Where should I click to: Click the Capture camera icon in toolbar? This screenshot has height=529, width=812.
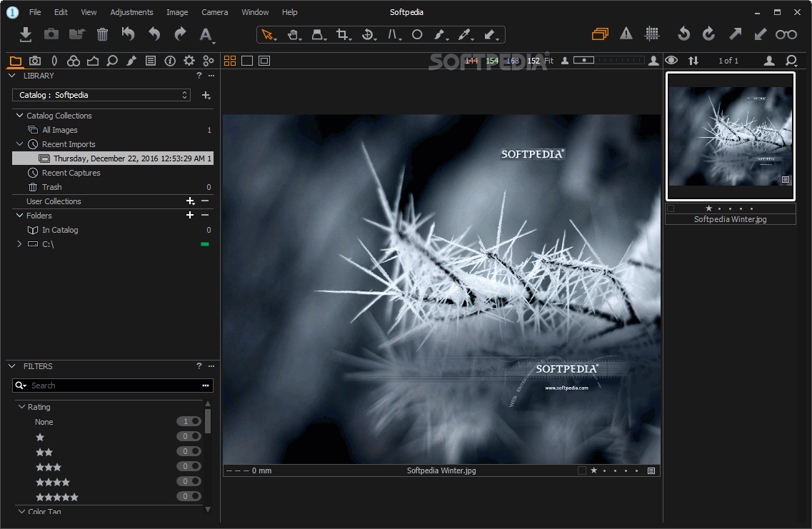coord(51,34)
